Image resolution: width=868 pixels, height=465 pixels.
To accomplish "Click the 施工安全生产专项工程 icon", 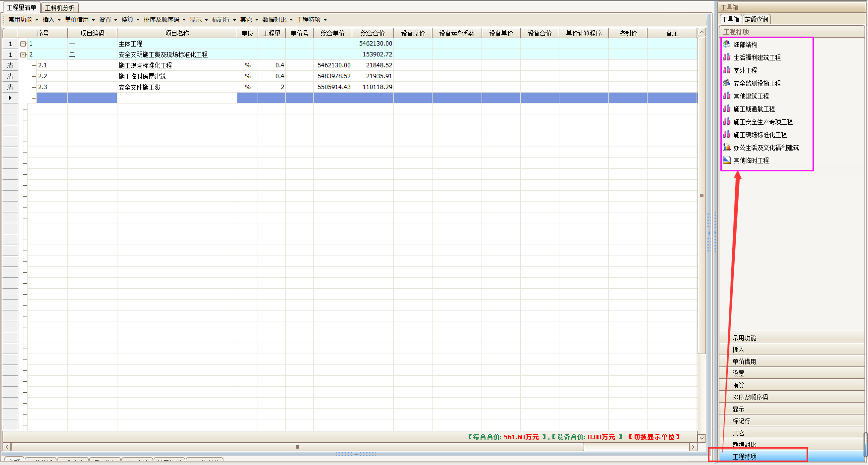I will [x=727, y=121].
